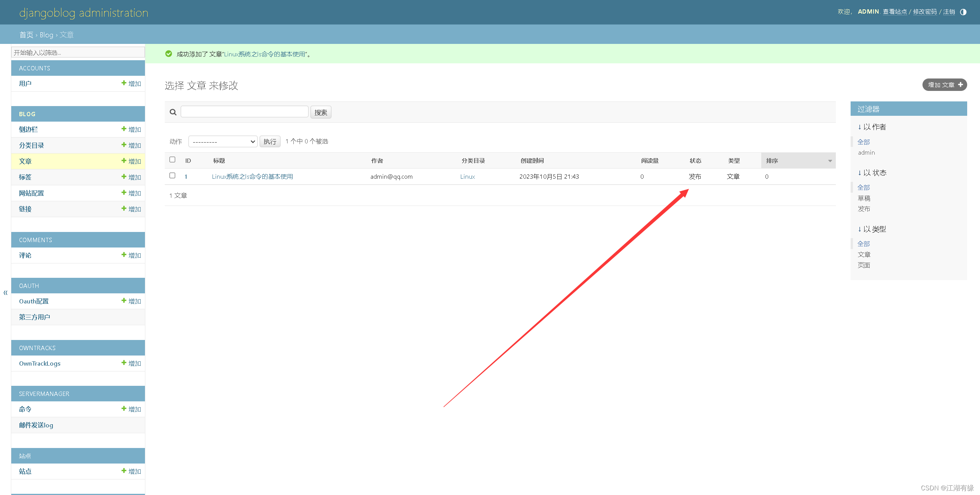Go to Blog in breadcrumb

[x=46, y=35]
